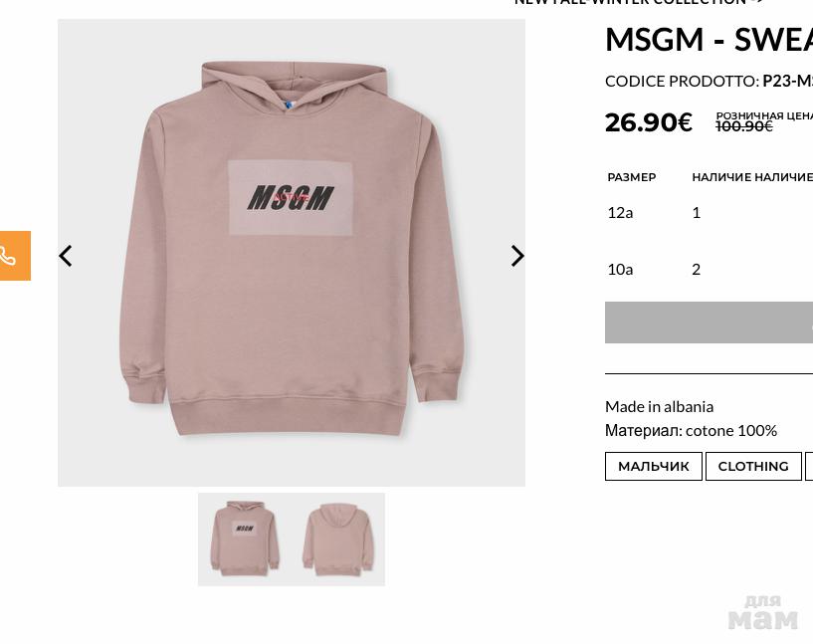Click the MSGM logo patch on hoodie
Image resolution: width=813 pixels, height=644 pixels.
(291, 197)
